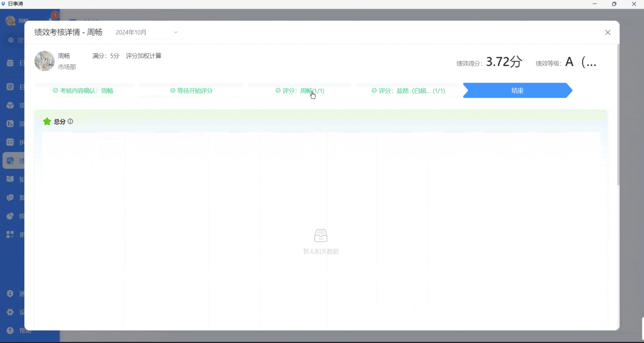Select the 考核内容确认：周畅 step
The image size is (644, 343).
point(83,91)
